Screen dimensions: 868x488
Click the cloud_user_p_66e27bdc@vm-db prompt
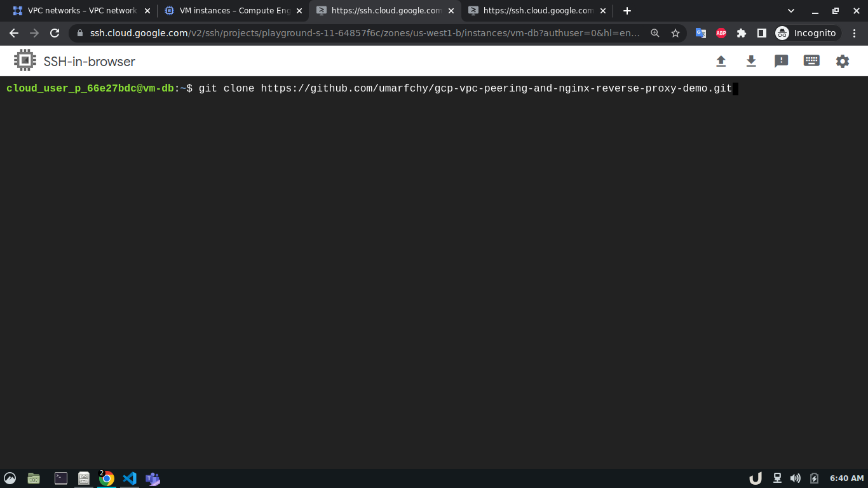pos(90,88)
